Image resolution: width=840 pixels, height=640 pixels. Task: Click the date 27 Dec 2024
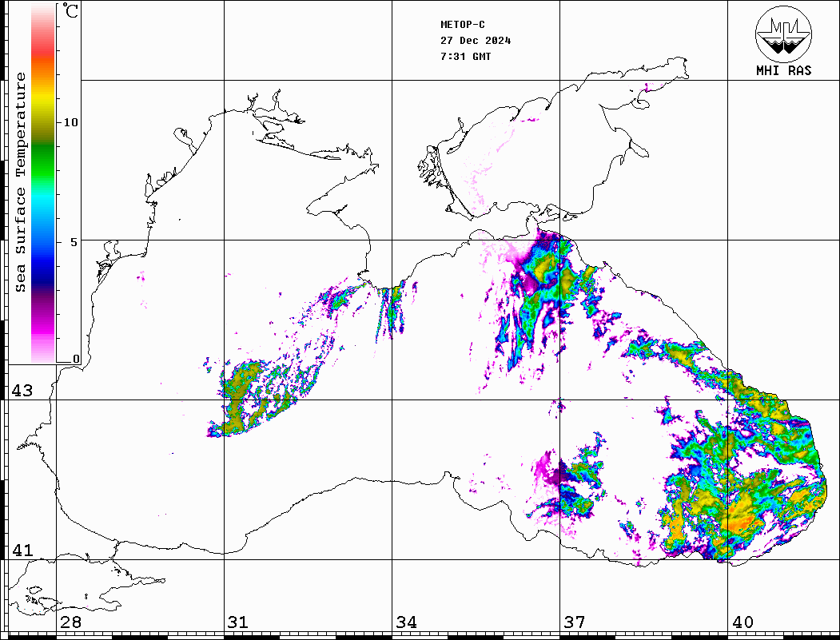coord(476,41)
